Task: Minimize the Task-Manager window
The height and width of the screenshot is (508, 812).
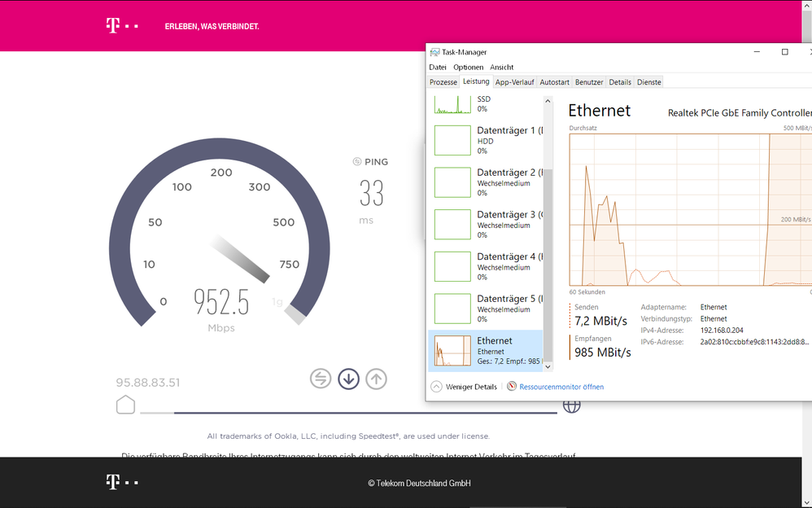Action: tap(757, 52)
